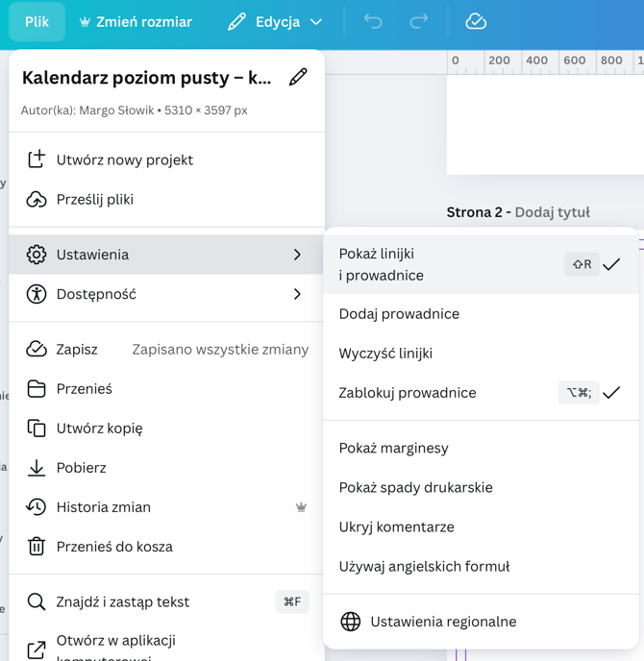
Task: Click the redo arrow icon
Action: coord(419,21)
